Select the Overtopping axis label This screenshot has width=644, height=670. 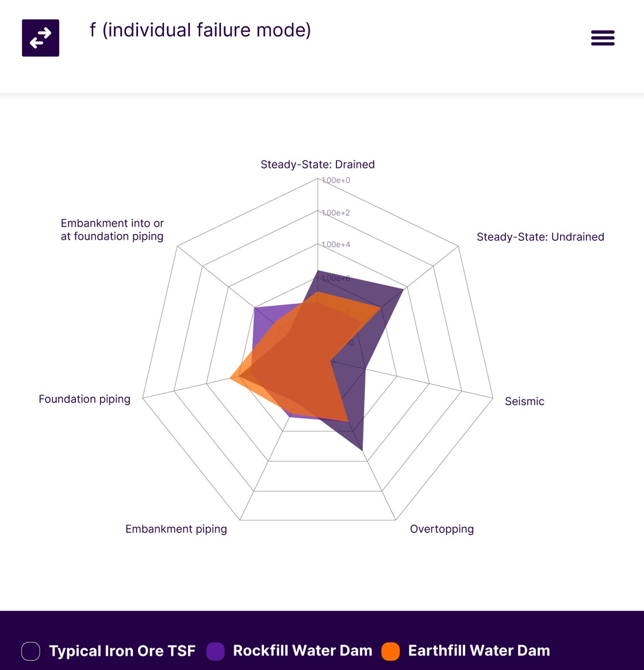tap(442, 529)
